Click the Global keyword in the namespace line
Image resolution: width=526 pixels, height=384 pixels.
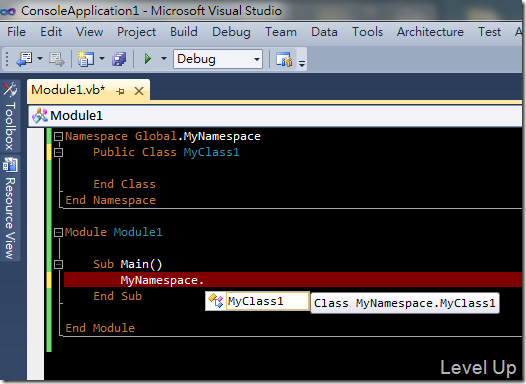[x=156, y=136]
